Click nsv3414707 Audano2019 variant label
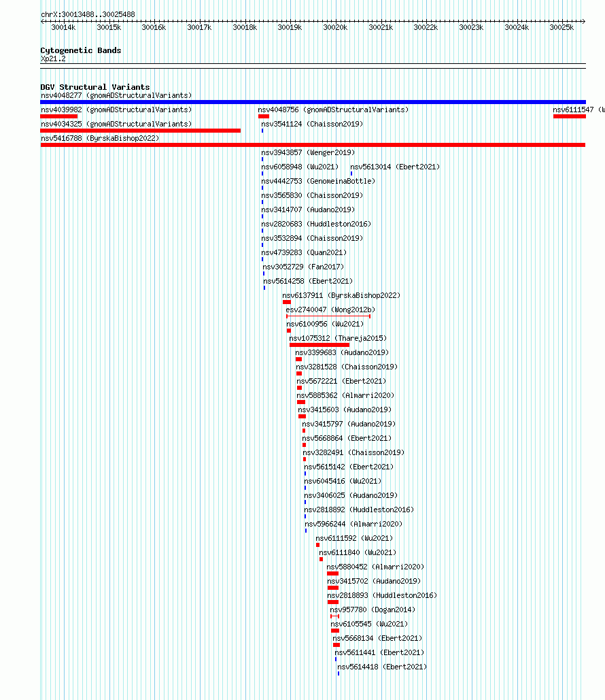605x700 pixels. (308, 210)
